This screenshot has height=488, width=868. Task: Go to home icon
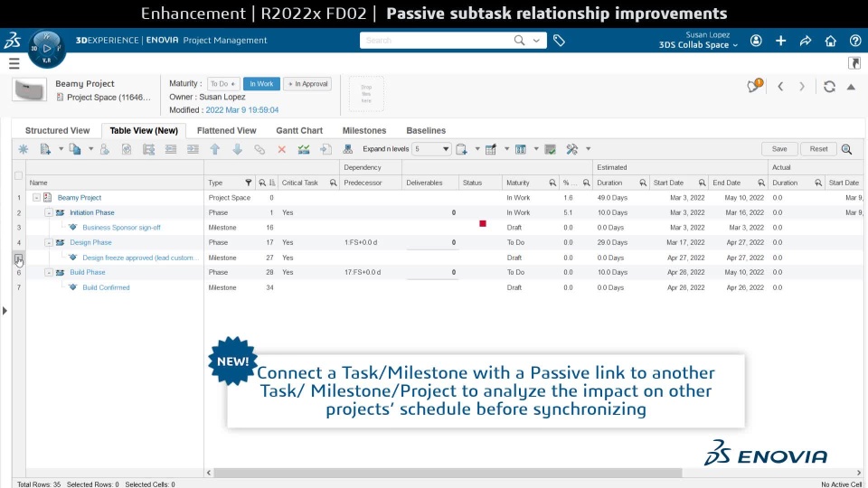tap(830, 41)
